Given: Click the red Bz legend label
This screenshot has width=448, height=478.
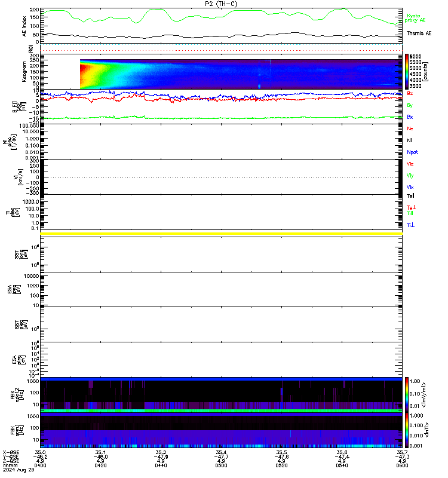Looking at the screenshot, I should click(x=410, y=93).
